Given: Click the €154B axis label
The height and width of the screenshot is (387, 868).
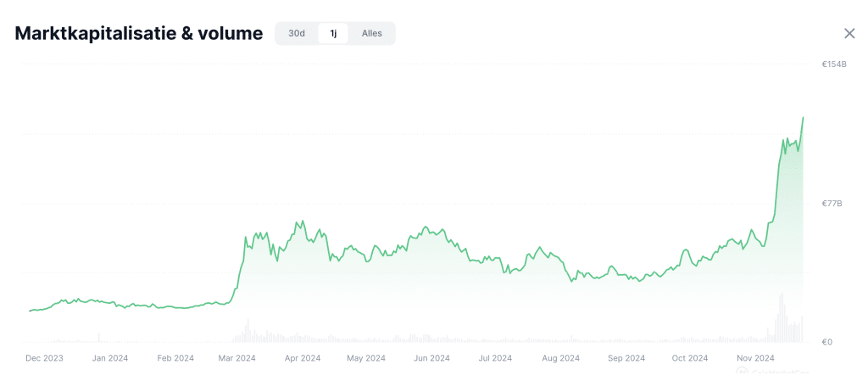Looking at the screenshot, I should (x=834, y=64).
